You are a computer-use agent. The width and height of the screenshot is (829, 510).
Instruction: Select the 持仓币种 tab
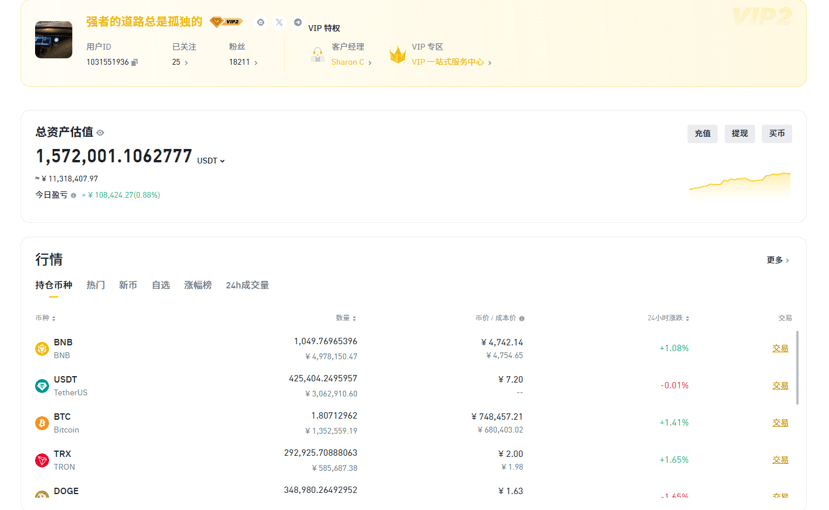53,285
